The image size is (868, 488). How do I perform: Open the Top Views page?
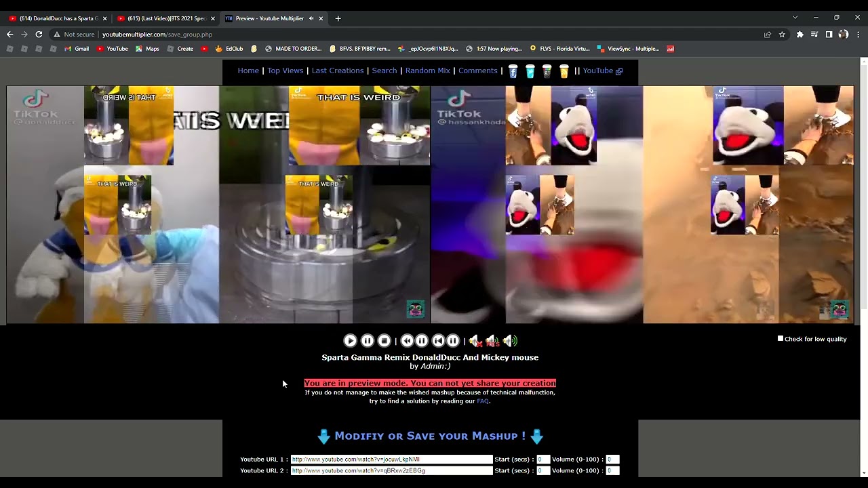285,70
